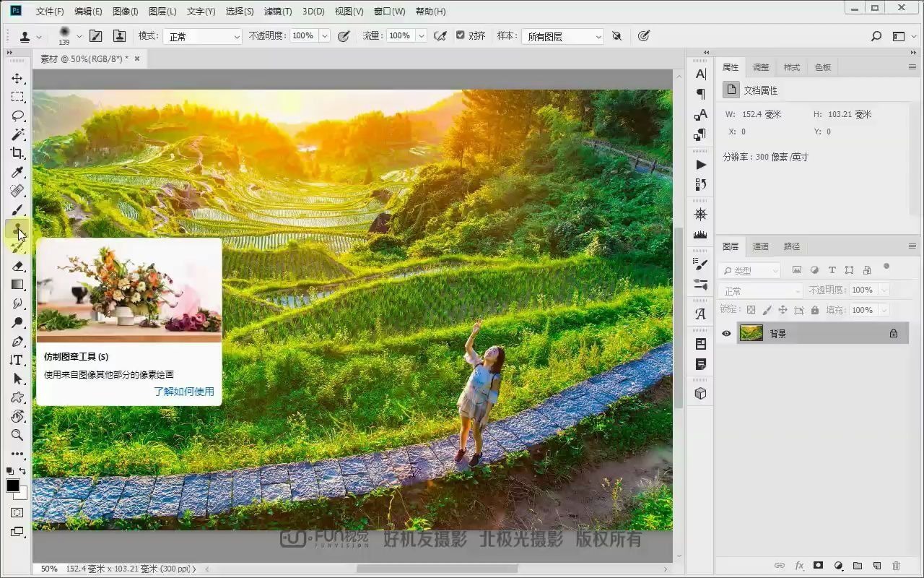Select the Eyedropper tool

(x=17, y=172)
